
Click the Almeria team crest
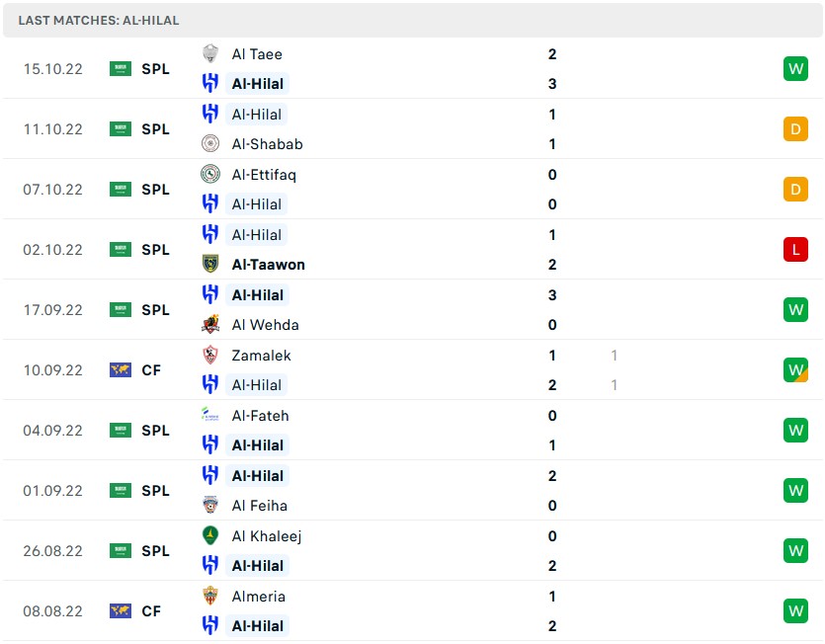(x=209, y=597)
